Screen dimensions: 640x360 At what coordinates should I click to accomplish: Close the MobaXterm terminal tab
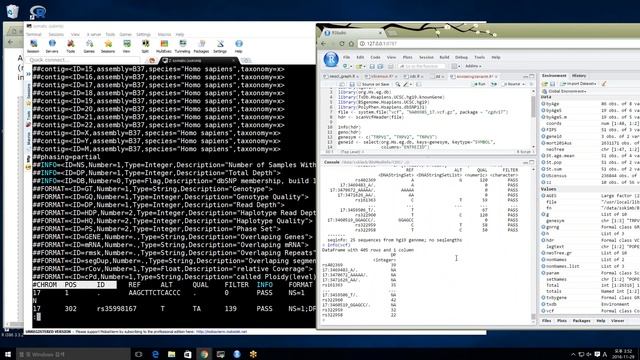[x=234, y=60]
